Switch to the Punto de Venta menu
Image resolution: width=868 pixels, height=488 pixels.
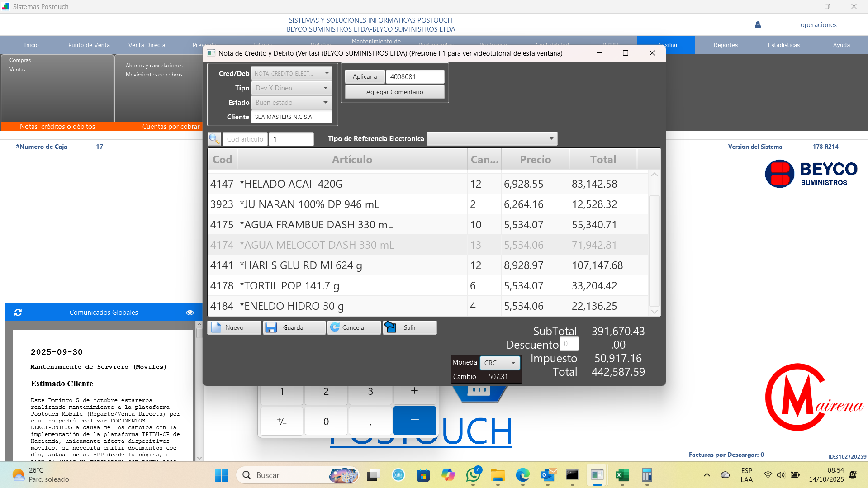tap(89, 45)
